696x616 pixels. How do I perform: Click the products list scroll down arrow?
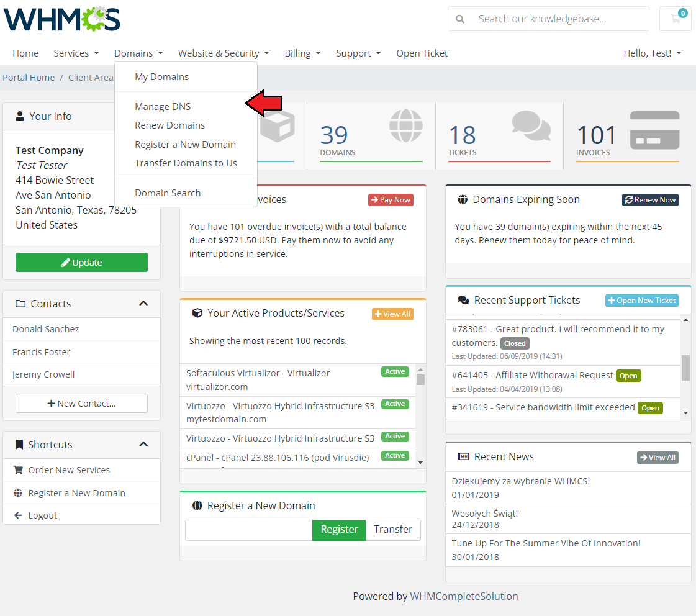[420, 463]
